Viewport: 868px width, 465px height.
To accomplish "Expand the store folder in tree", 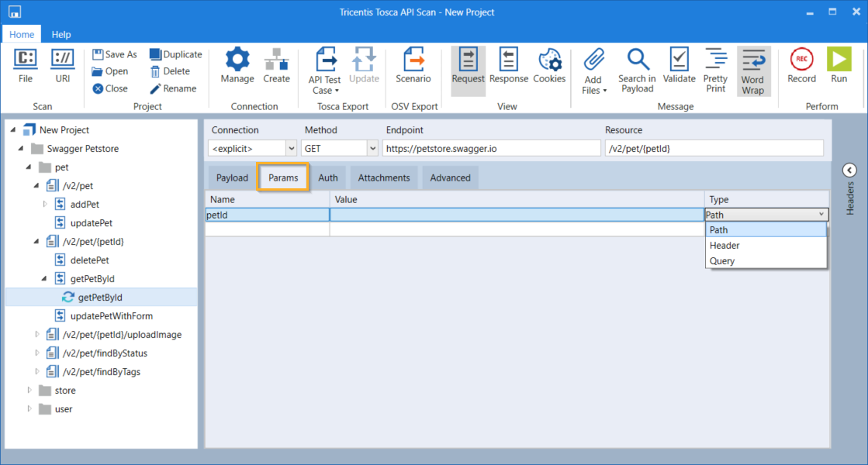I will point(30,391).
